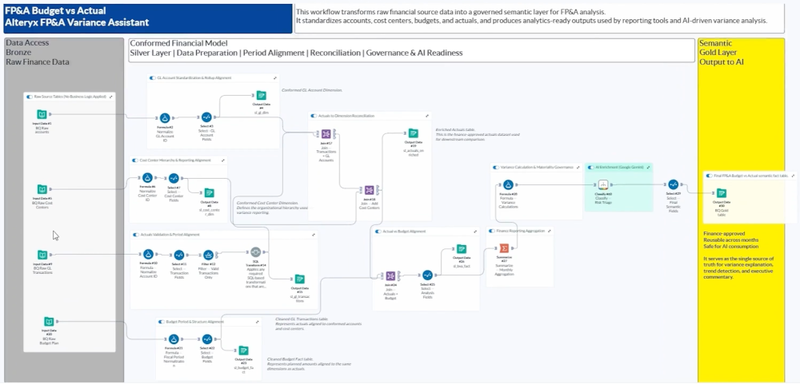Select the BQ Raw Budget Plan Input Data tool
Image resolution: width=800 pixels, height=384 pixels.
[x=49, y=321]
